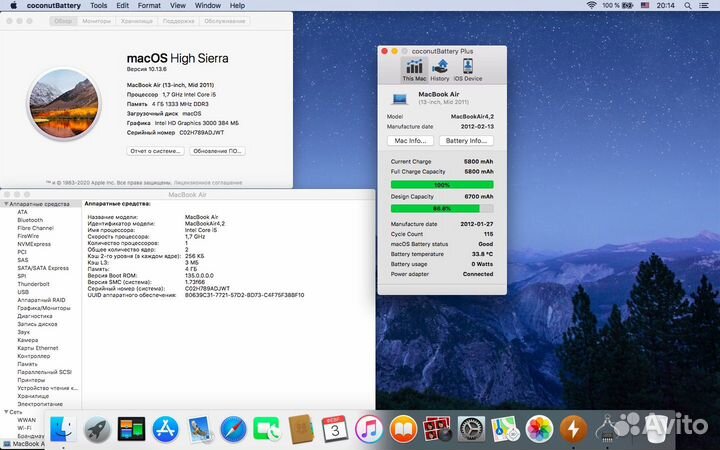
Task: Collapse the Аппаратные средства tree section
Action: point(6,204)
